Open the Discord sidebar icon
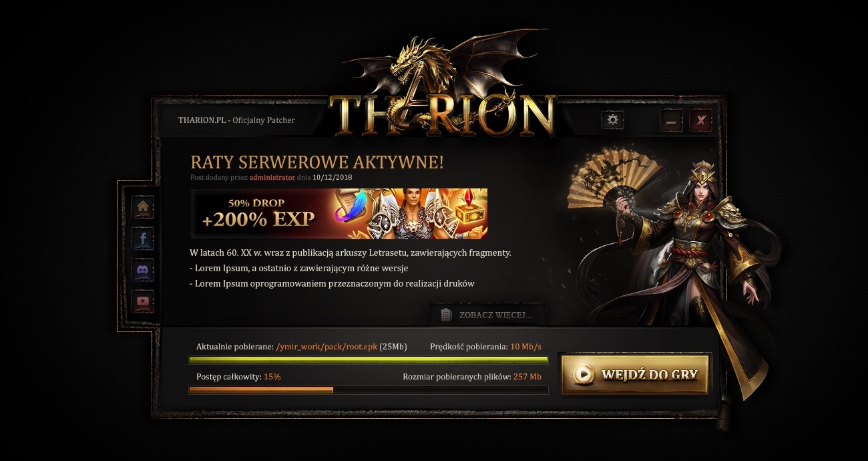Viewport: 868px width, 461px height. pos(143,269)
